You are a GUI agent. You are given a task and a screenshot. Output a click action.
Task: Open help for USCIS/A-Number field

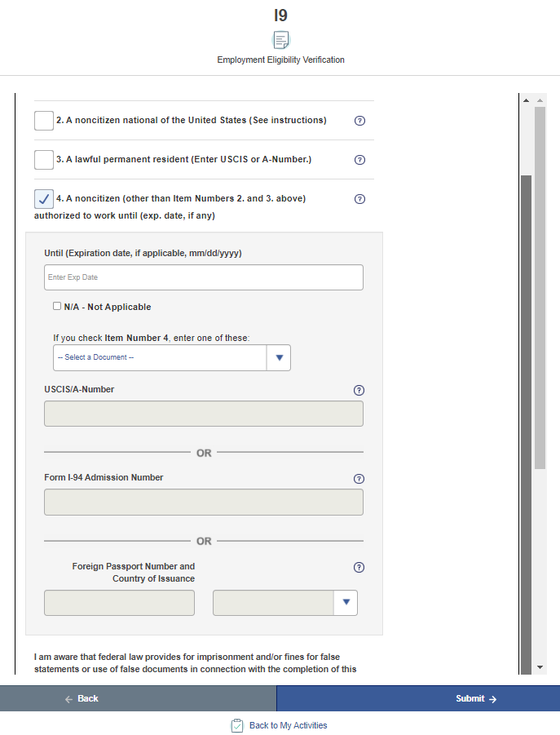[359, 390]
